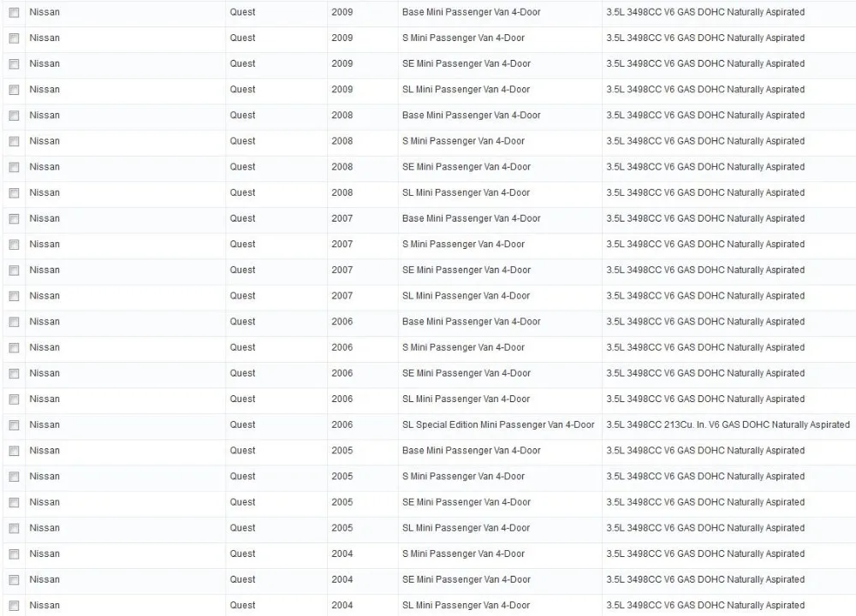
Task: Click the text "SL Special Edition Mini Passenger Van 4-Door"
Action: (498, 424)
